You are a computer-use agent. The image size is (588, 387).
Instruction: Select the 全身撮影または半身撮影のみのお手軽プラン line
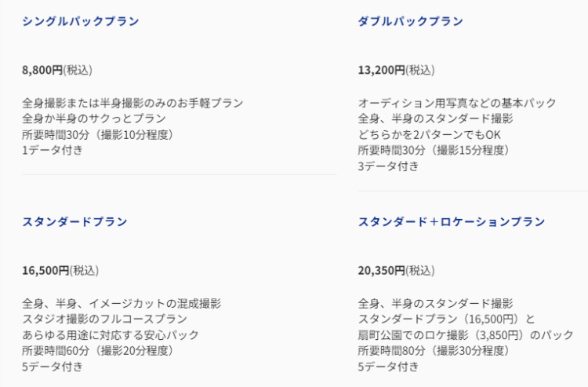[x=132, y=103]
